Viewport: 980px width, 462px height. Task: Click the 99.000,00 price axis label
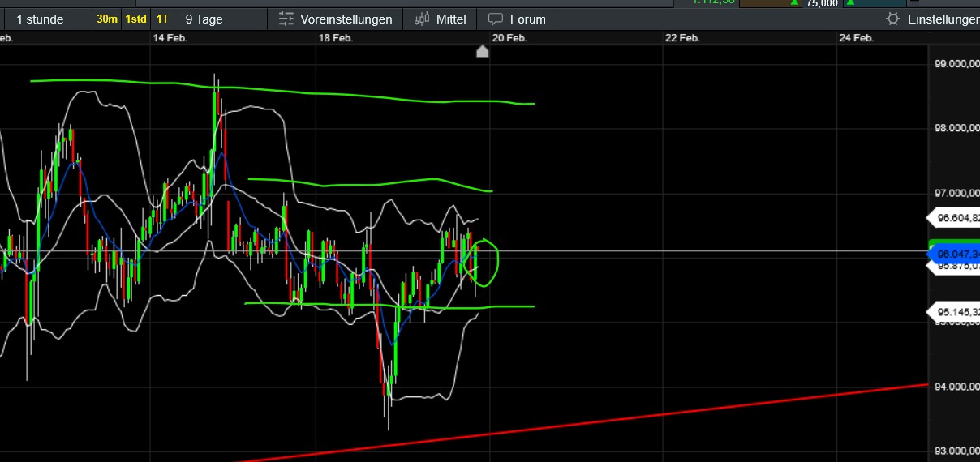click(956, 63)
